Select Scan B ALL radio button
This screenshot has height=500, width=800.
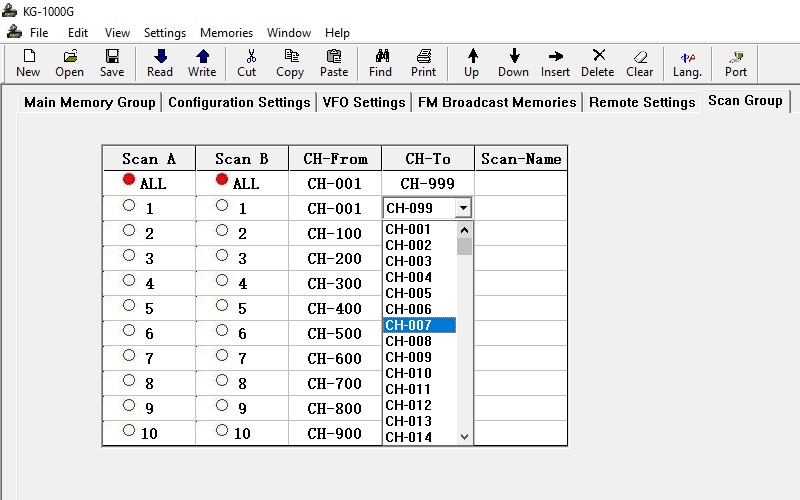[x=221, y=179]
